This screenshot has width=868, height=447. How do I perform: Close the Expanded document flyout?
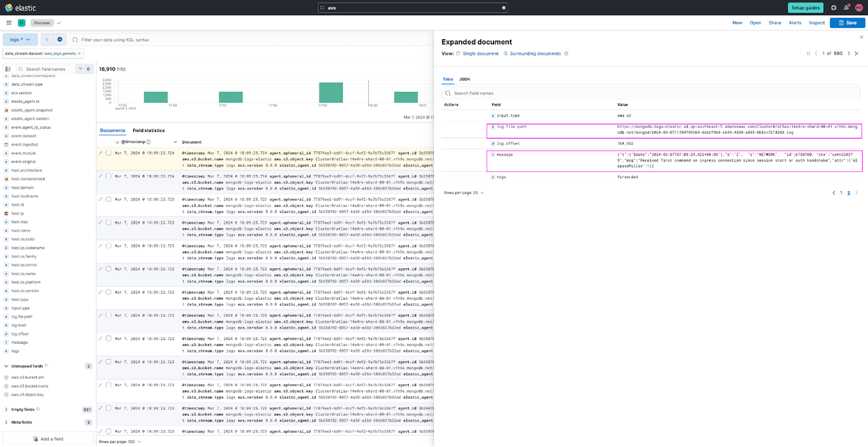click(861, 37)
